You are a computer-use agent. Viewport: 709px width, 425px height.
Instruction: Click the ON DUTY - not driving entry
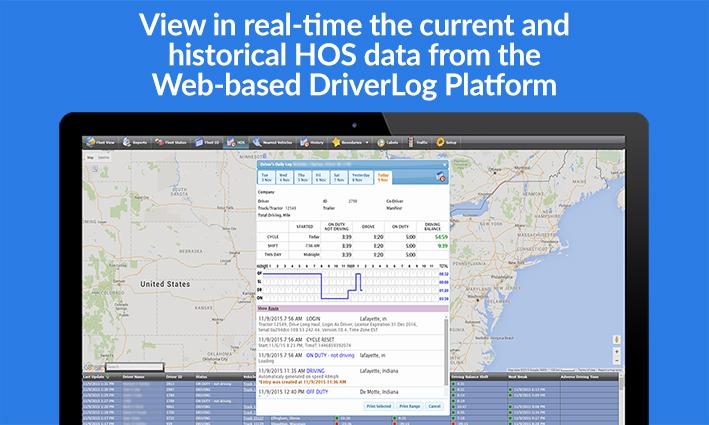[x=330, y=355]
